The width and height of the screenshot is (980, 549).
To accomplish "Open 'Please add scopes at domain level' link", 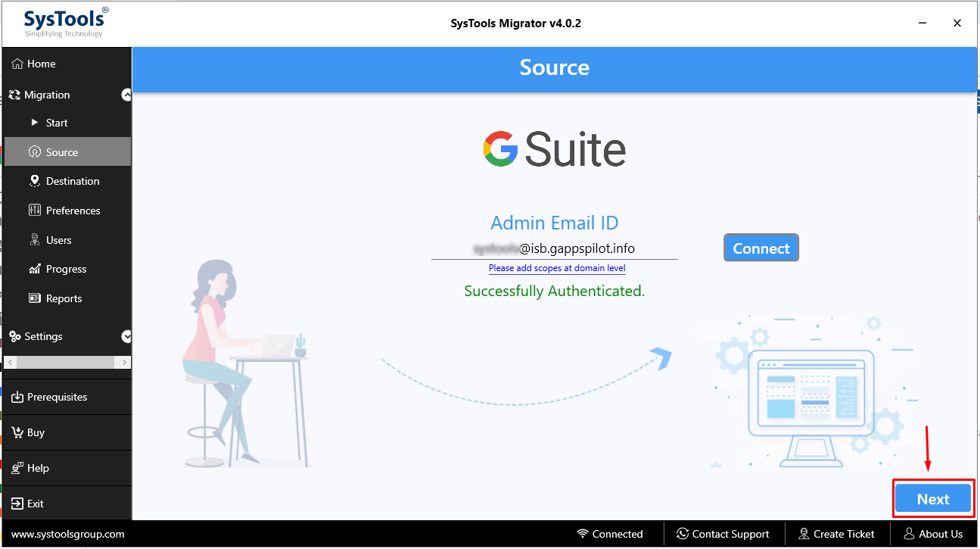I will point(556,268).
